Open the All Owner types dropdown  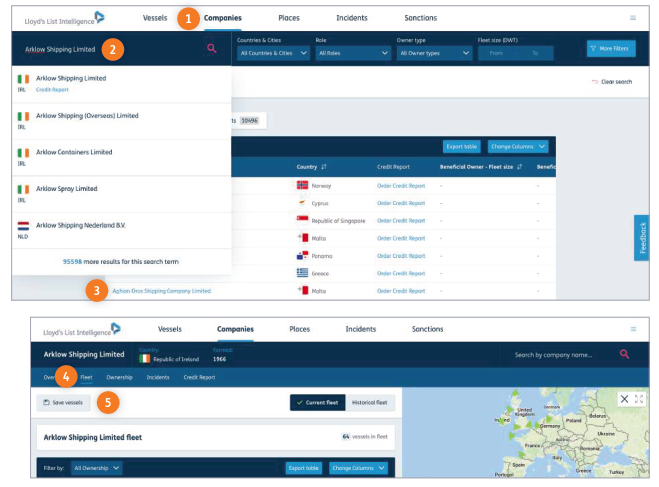click(x=434, y=53)
